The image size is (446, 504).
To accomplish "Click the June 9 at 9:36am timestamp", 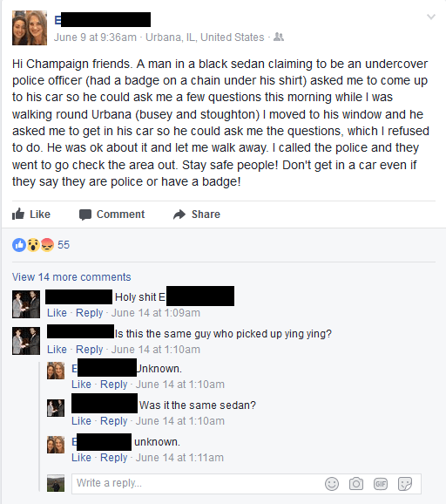I will point(95,37).
